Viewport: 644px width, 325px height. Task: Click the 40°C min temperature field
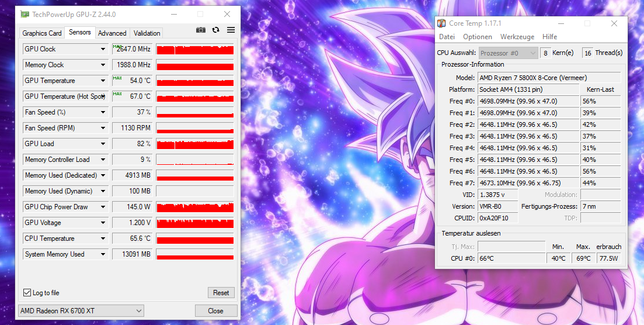tap(558, 258)
